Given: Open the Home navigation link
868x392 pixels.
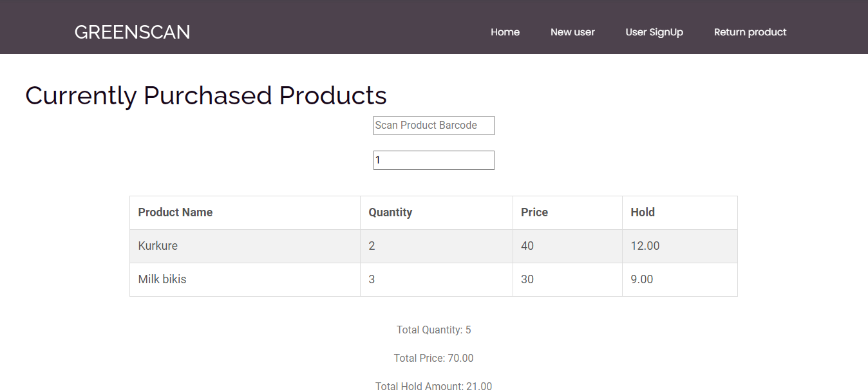Looking at the screenshot, I should [505, 32].
